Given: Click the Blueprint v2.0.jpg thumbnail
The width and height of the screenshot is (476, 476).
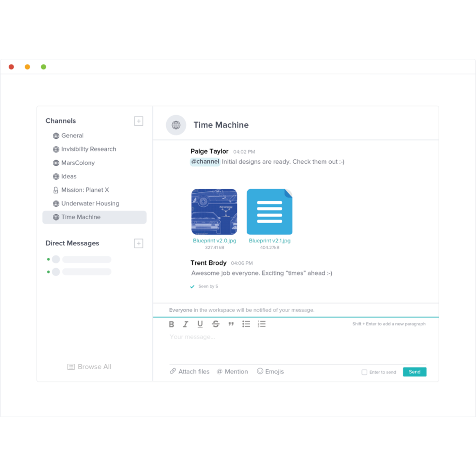Looking at the screenshot, I should click(214, 211).
